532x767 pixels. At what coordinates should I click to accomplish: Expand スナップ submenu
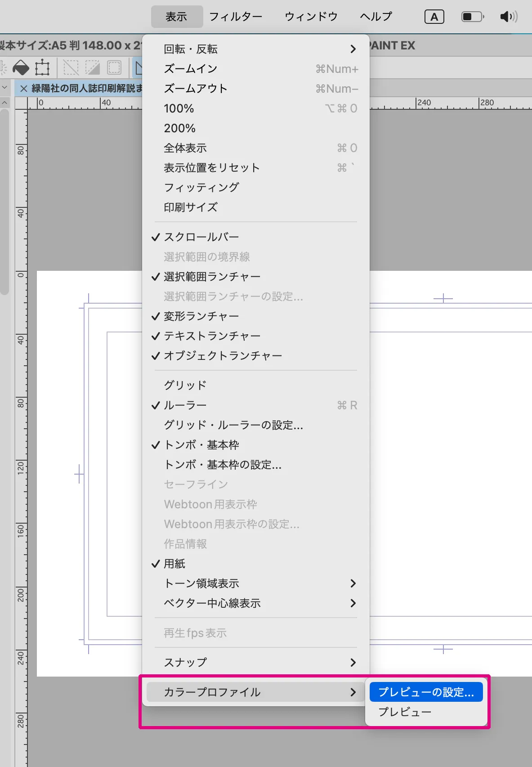click(x=256, y=663)
